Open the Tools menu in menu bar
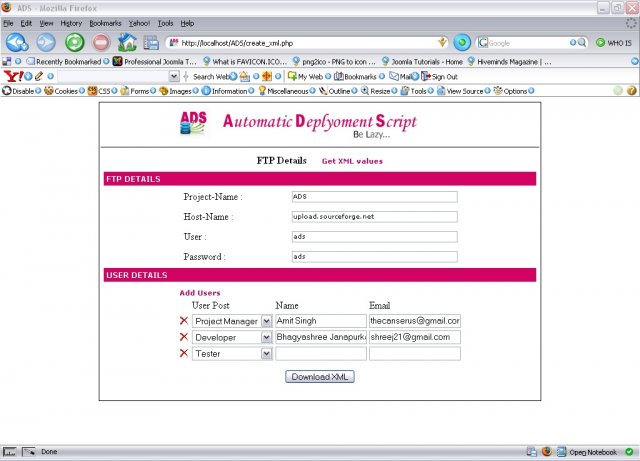This screenshot has height=461, width=640. click(165, 22)
